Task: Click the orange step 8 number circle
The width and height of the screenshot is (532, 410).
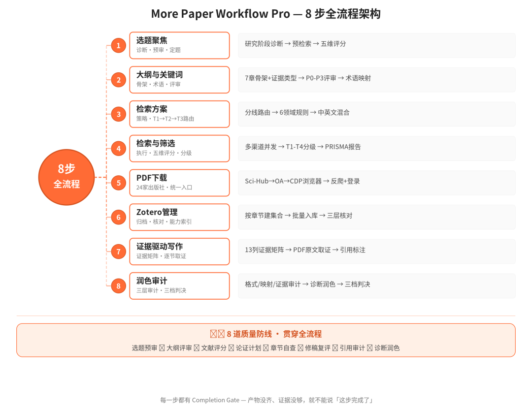Action: pyautogui.click(x=118, y=286)
